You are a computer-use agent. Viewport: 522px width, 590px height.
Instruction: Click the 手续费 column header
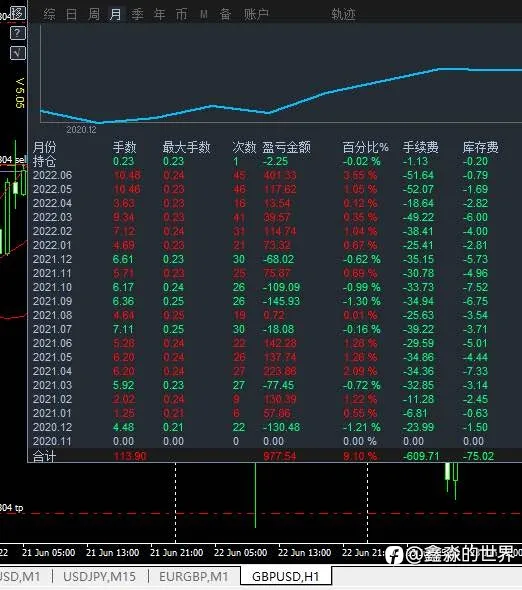421,147
